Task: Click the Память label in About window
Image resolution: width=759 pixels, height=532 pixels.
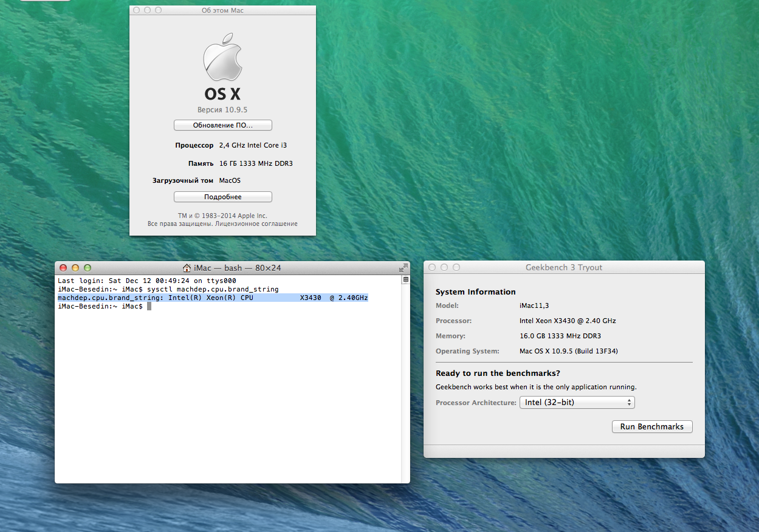Action: click(201, 163)
